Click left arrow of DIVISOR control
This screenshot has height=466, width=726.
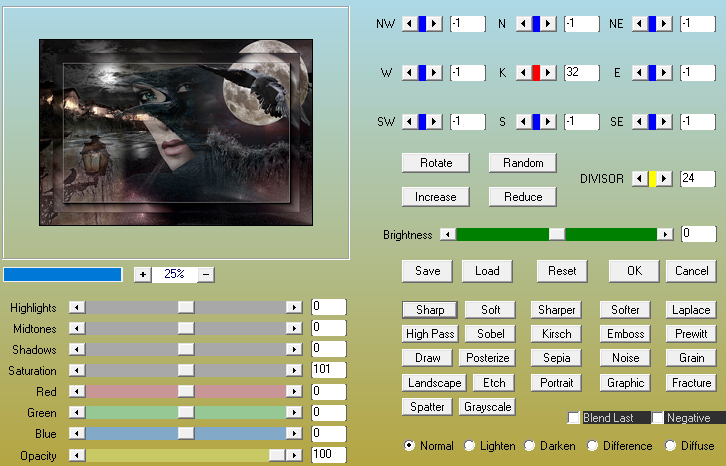tap(637, 179)
